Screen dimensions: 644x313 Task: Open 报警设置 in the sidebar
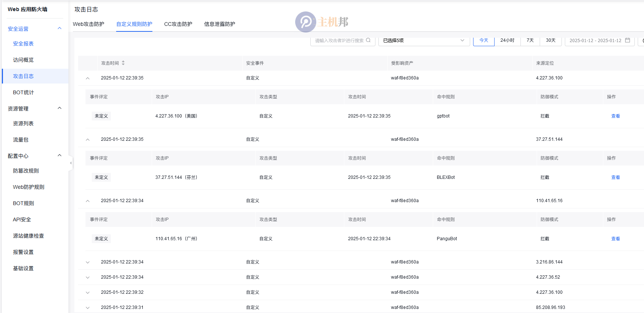[23, 252]
